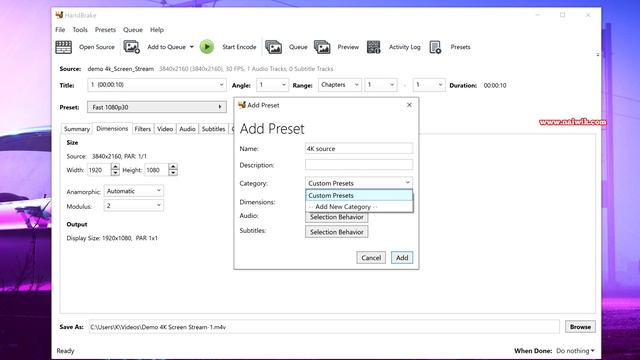Click the Height value field
640x360 pixels.
pyautogui.click(x=157, y=170)
